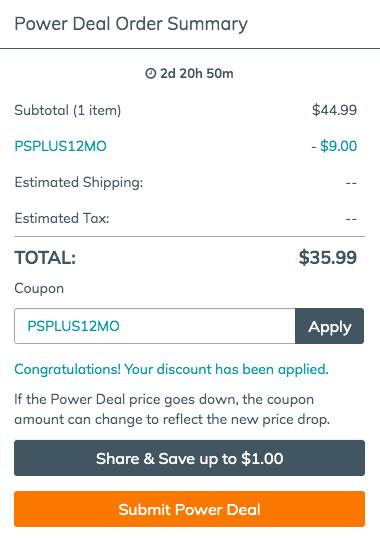
Task: Click the Coupon field label
Action: click(x=39, y=289)
